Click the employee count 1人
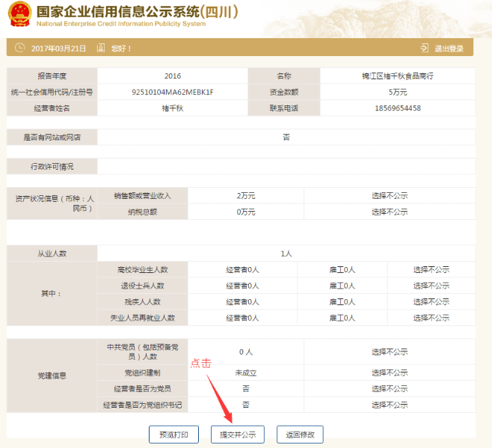This screenshot has width=492, height=448. (286, 254)
